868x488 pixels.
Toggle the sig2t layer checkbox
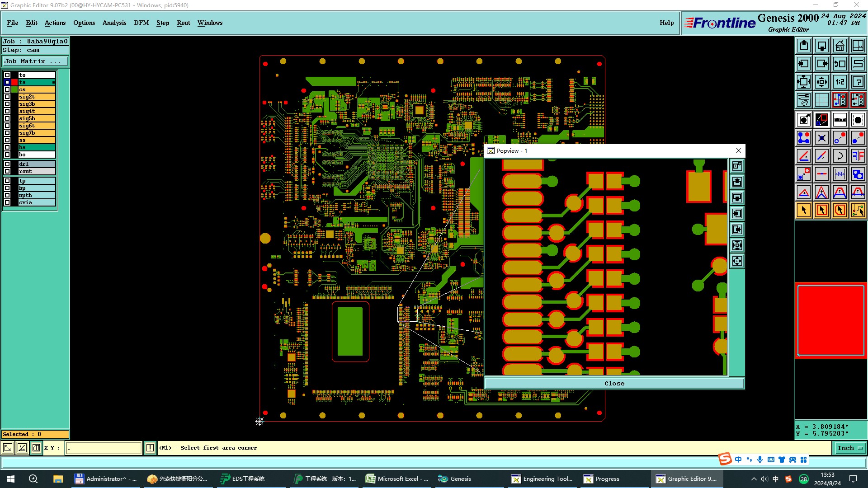[7, 97]
